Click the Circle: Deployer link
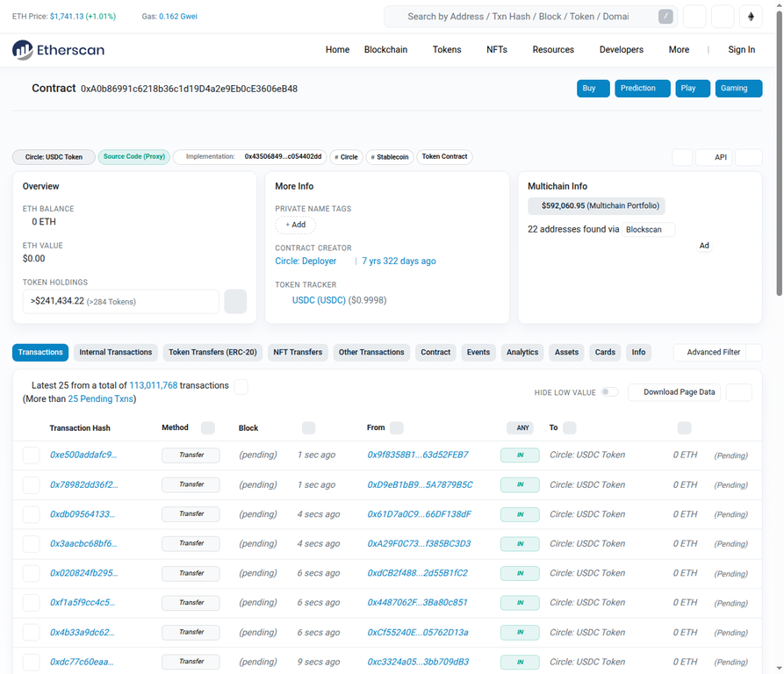 coord(306,261)
